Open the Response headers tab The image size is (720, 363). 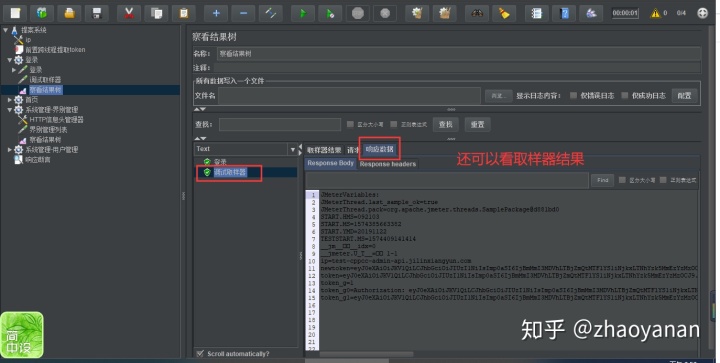point(388,164)
